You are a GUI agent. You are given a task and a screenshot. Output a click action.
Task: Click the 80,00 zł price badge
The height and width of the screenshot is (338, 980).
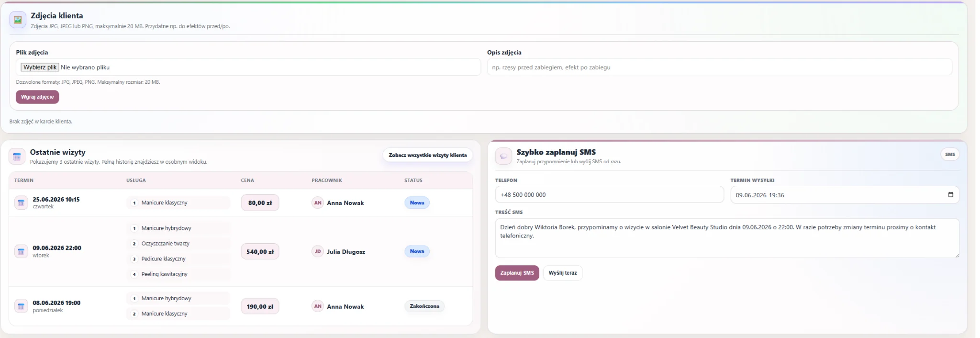tap(260, 203)
